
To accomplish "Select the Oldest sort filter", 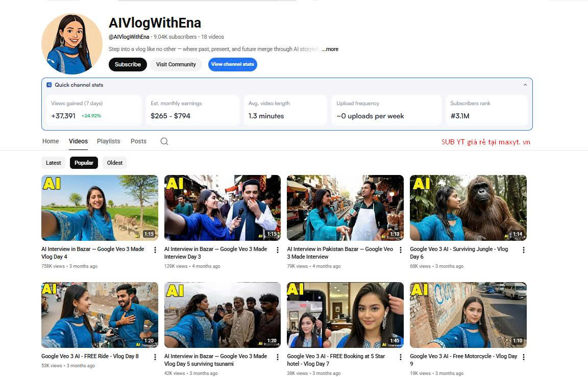I will click(115, 163).
